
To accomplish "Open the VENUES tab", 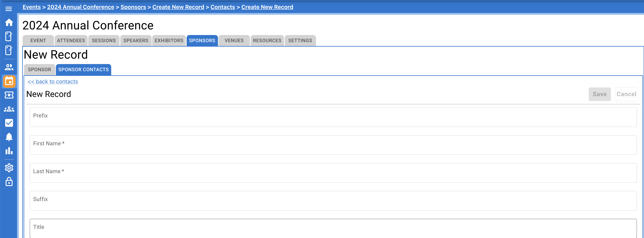I will pos(233,40).
